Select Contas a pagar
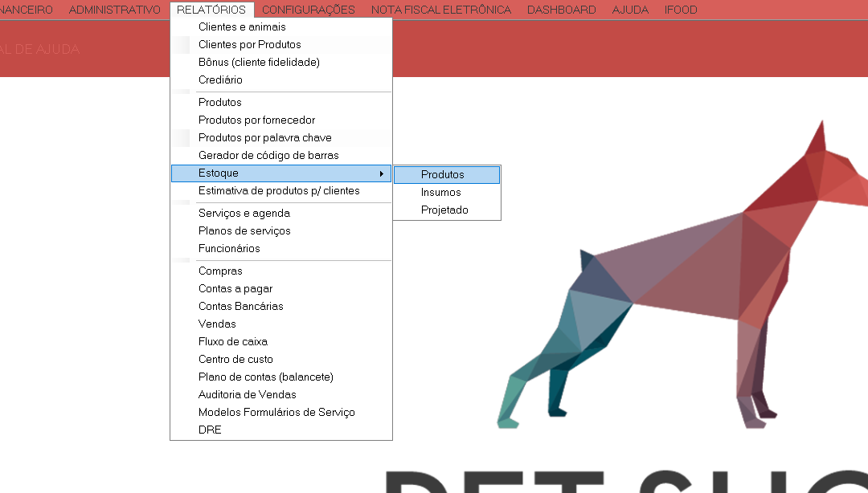Viewport: 868px width, 493px height. click(281, 289)
